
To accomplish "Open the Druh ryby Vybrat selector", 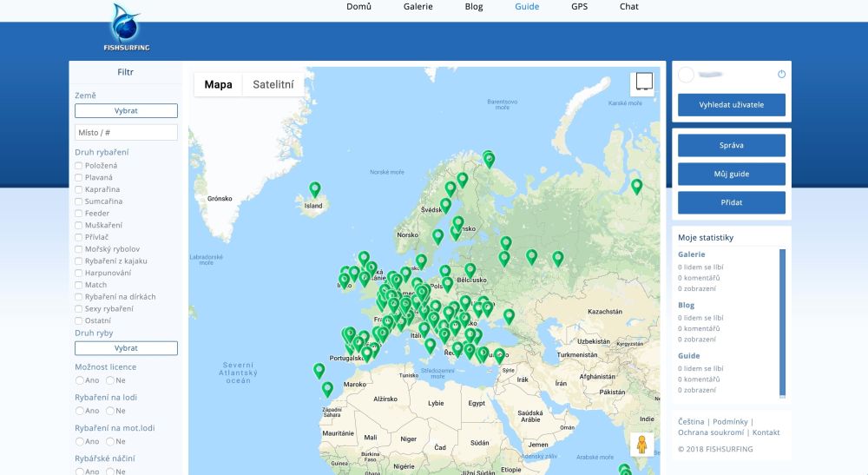I will pos(126,348).
